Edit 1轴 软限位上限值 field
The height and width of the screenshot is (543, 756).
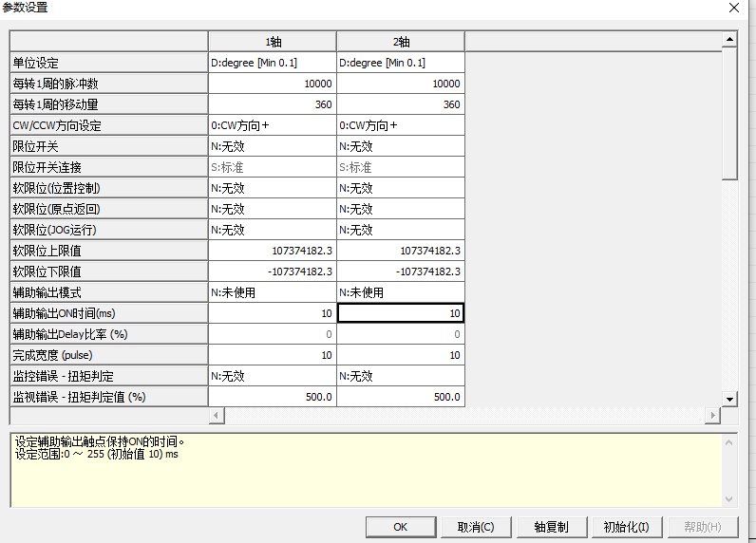(x=272, y=251)
